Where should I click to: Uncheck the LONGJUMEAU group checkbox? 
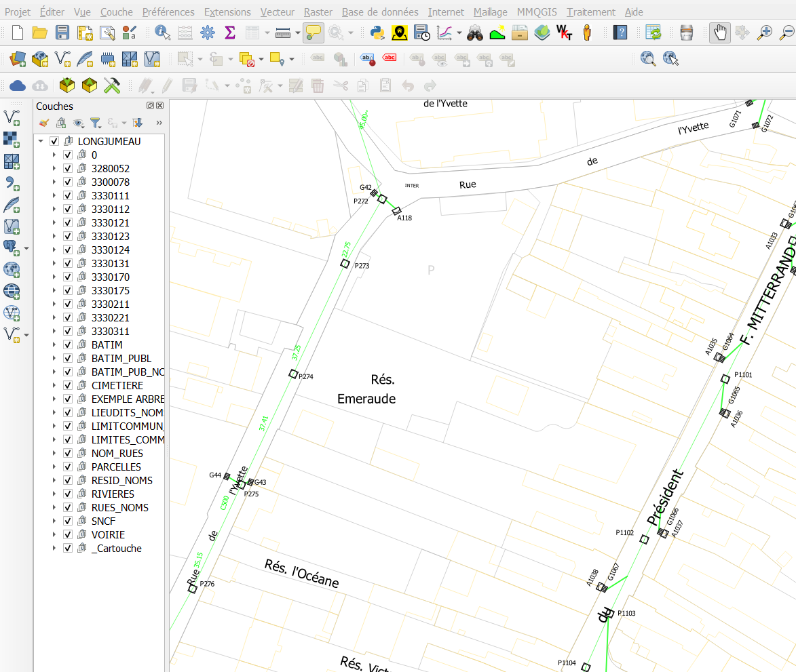(54, 142)
